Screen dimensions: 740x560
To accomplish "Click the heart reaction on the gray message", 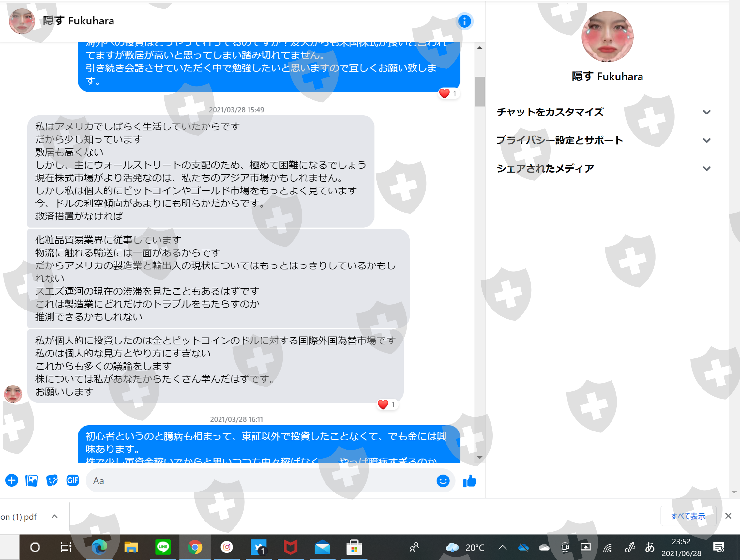I will click(383, 404).
